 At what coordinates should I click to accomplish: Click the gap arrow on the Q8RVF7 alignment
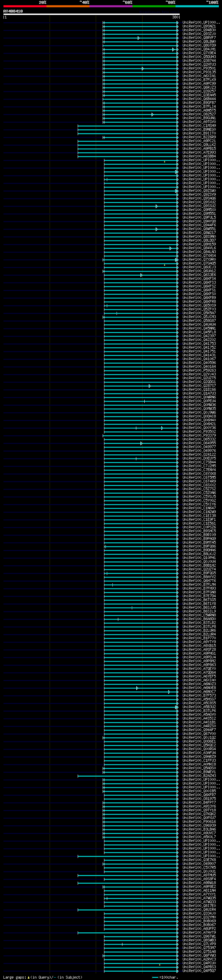(138, 38)
